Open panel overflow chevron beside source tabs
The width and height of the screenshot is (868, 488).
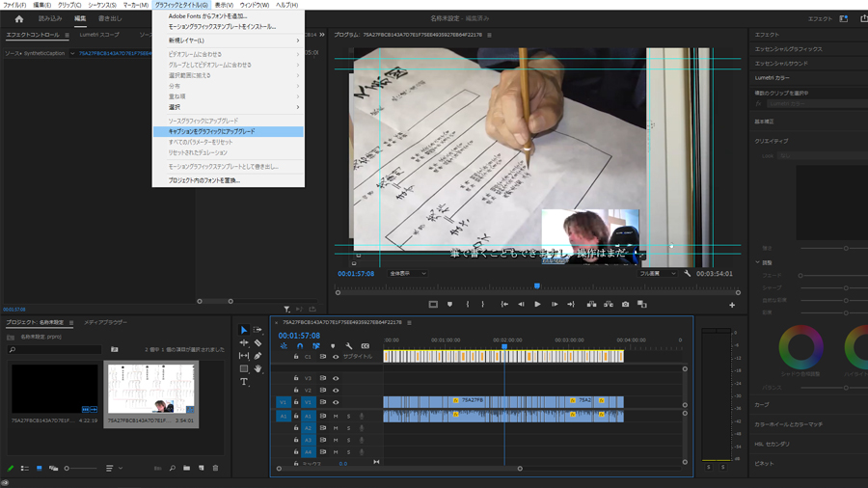[322, 35]
